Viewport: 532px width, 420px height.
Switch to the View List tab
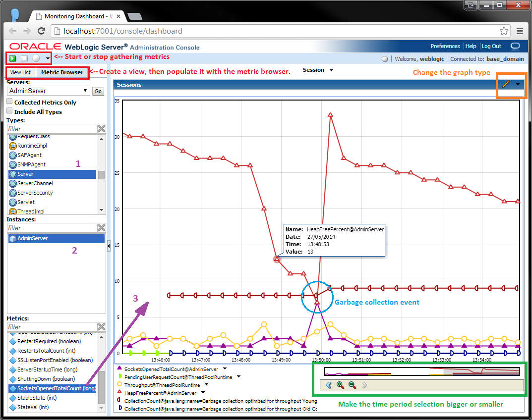tap(20, 72)
